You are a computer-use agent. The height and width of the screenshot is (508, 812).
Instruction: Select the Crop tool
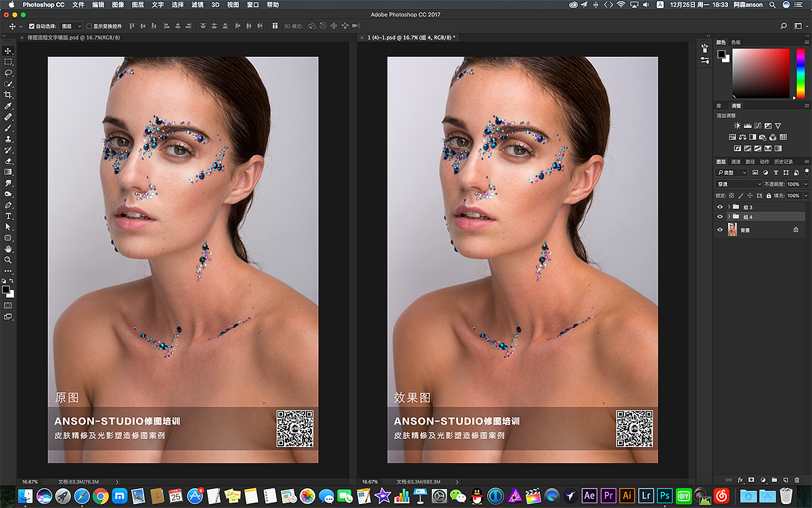pyautogui.click(x=8, y=95)
